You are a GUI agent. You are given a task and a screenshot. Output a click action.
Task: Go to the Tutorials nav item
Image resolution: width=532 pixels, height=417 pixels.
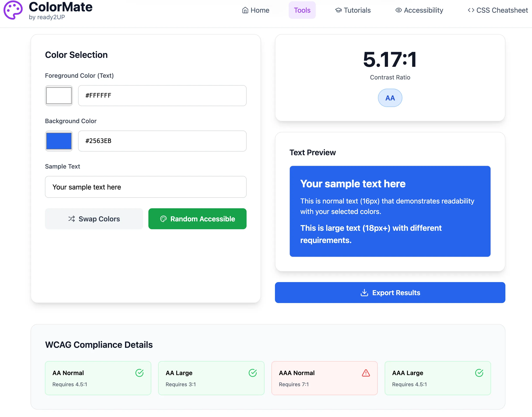(357, 10)
